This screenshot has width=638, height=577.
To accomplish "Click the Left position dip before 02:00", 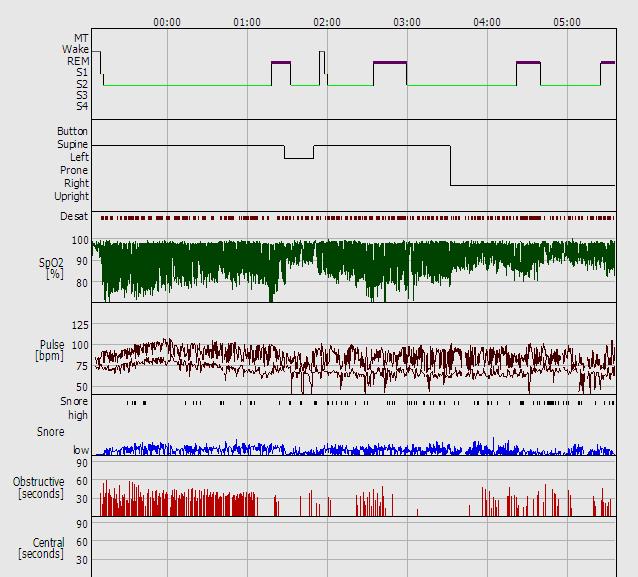I will pos(299,158).
